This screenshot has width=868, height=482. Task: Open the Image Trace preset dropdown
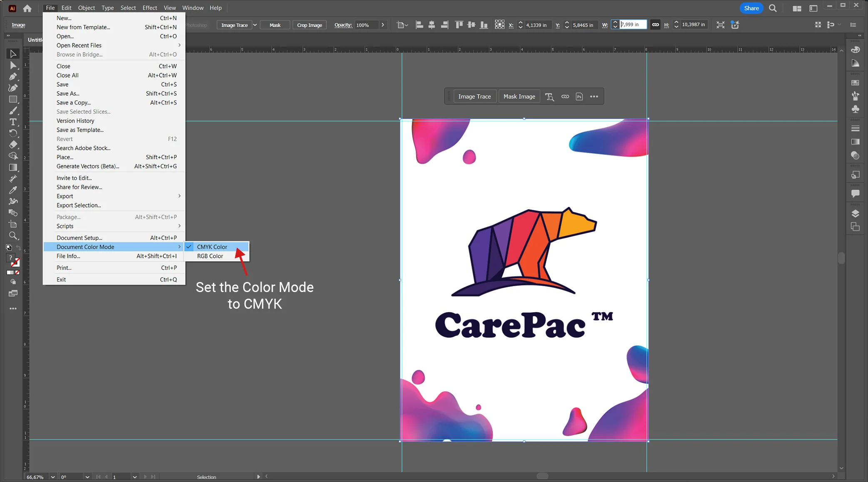point(255,25)
